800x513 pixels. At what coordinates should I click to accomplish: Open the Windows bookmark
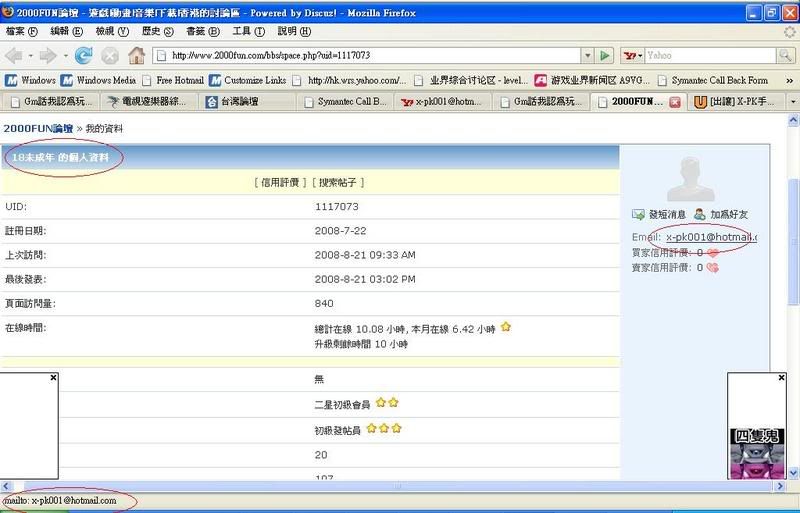pos(31,81)
